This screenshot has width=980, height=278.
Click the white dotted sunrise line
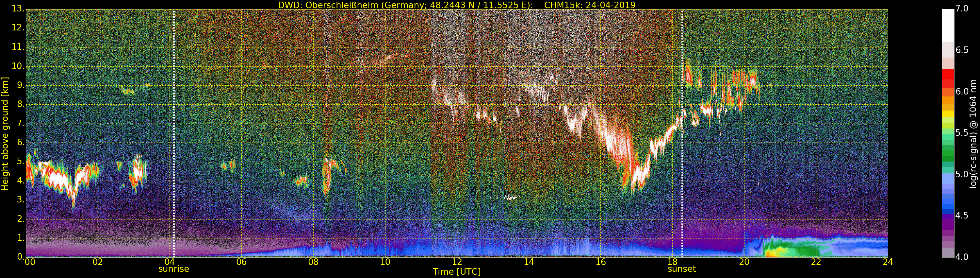[x=174, y=133]
